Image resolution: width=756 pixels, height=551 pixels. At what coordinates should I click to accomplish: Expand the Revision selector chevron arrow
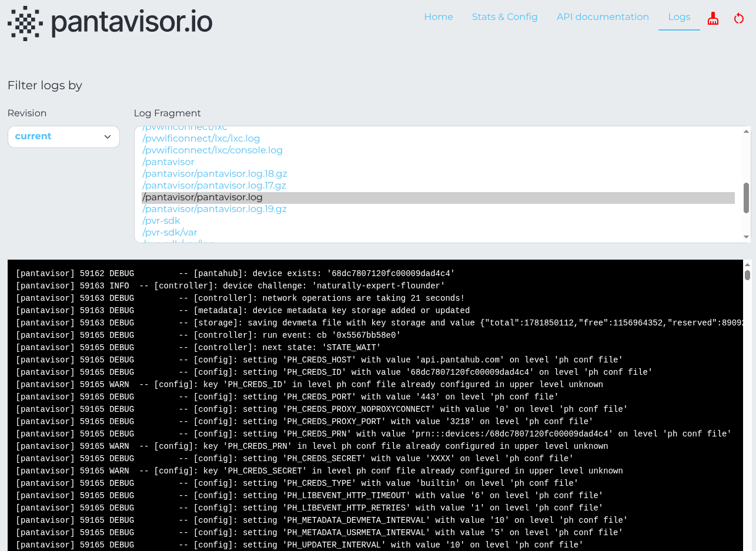coord(108,136)
